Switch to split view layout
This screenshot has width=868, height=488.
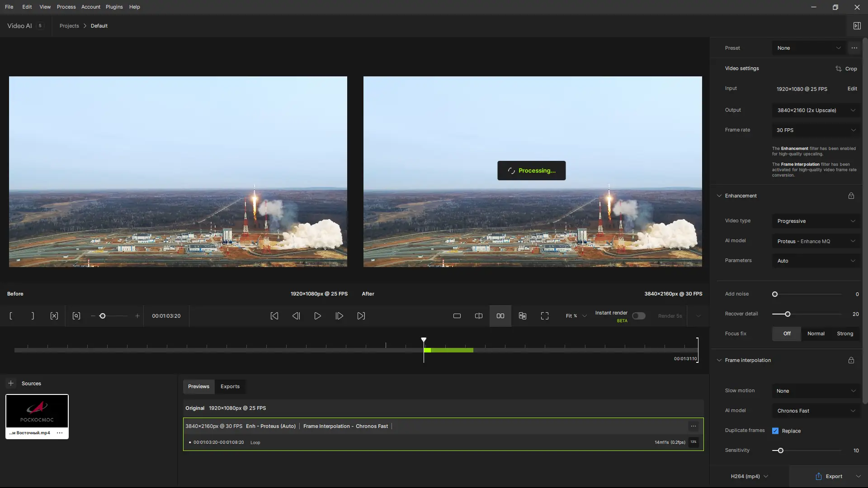(479, 316)
